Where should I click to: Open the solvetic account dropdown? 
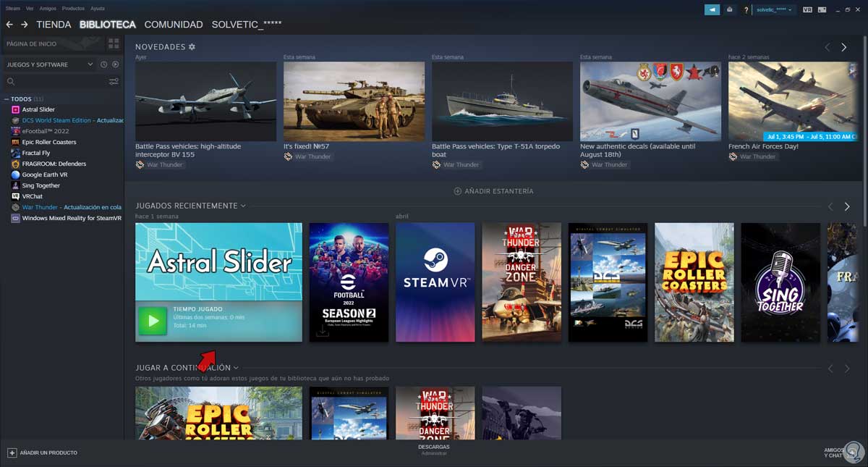[774, 9]
